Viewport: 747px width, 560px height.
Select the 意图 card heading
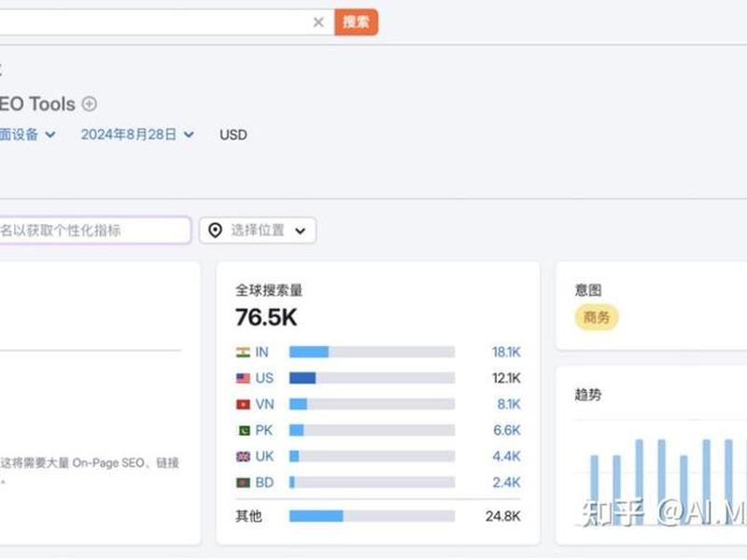pos(588,290)
